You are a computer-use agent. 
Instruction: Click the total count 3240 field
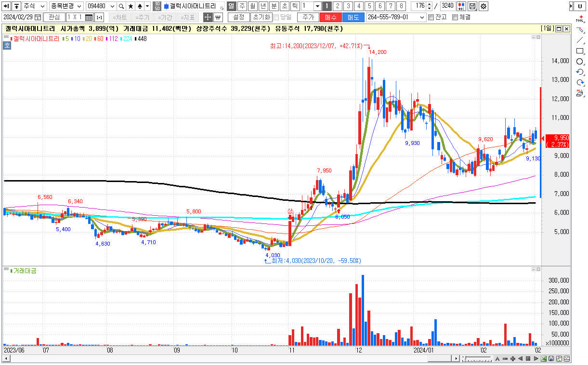pyautogui.click(x=447, y=6)
